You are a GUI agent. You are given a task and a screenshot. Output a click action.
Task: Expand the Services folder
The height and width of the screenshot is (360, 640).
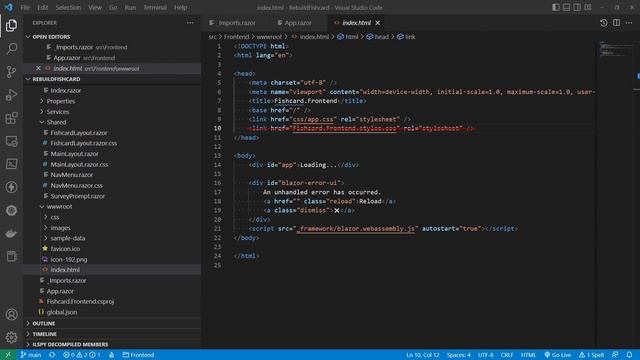[x=58, y=111]
